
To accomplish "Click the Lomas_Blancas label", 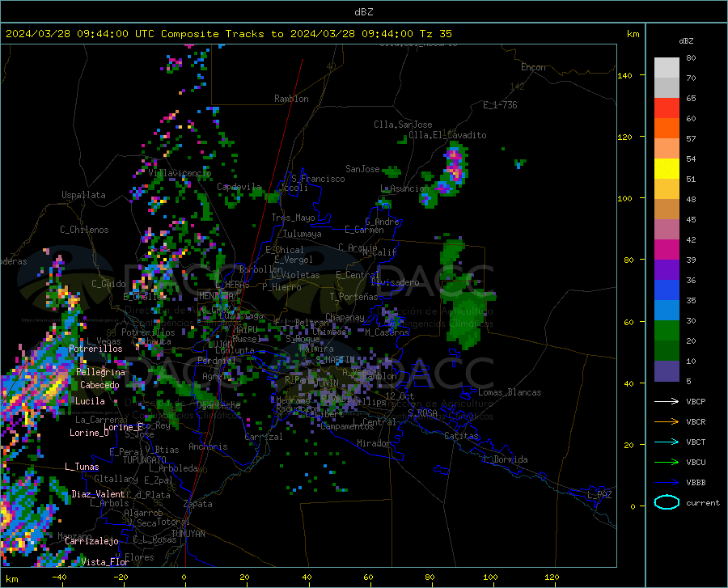I will [510, 392].
